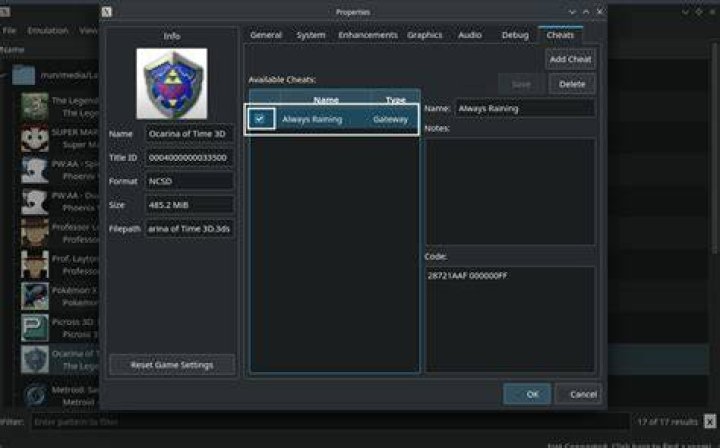Select the Metroid game icon
720x448 pixels.
tap(35, 395)
